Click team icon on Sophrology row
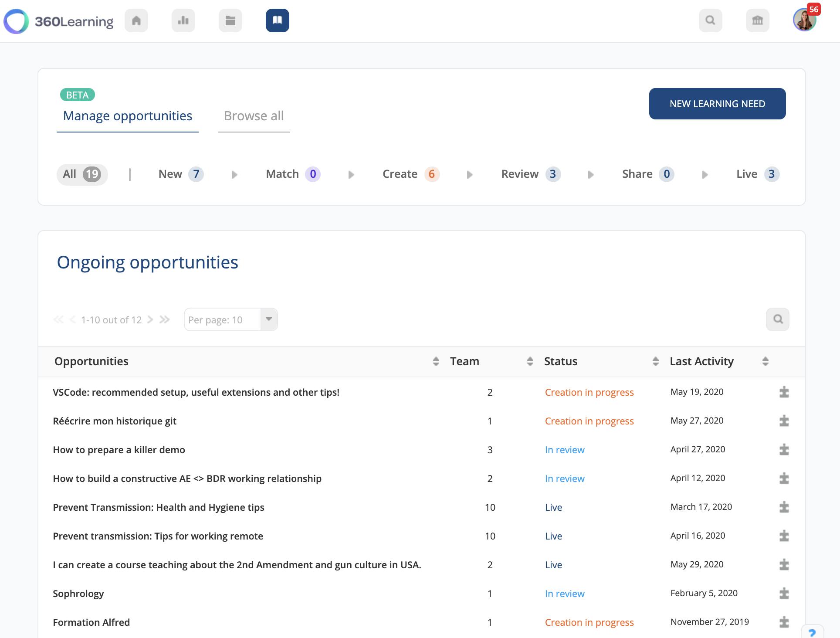The image size is (840, 638). (x=784, y=594)
